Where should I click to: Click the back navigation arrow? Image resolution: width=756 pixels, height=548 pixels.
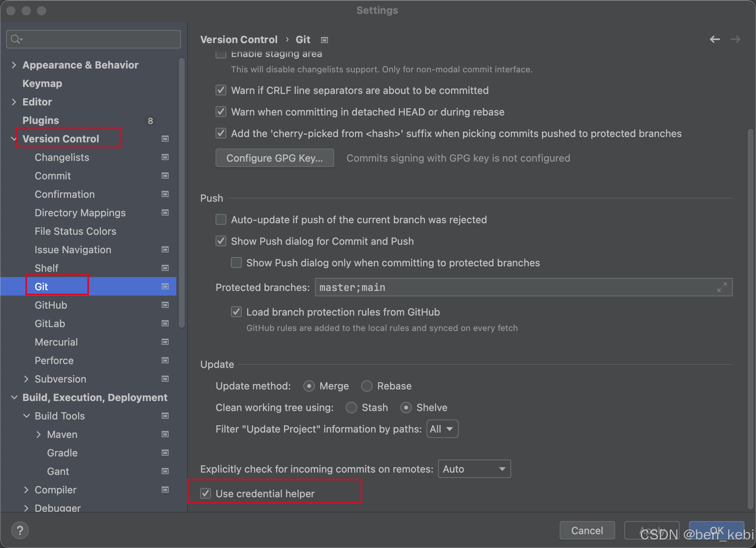(x=714, y=39)
